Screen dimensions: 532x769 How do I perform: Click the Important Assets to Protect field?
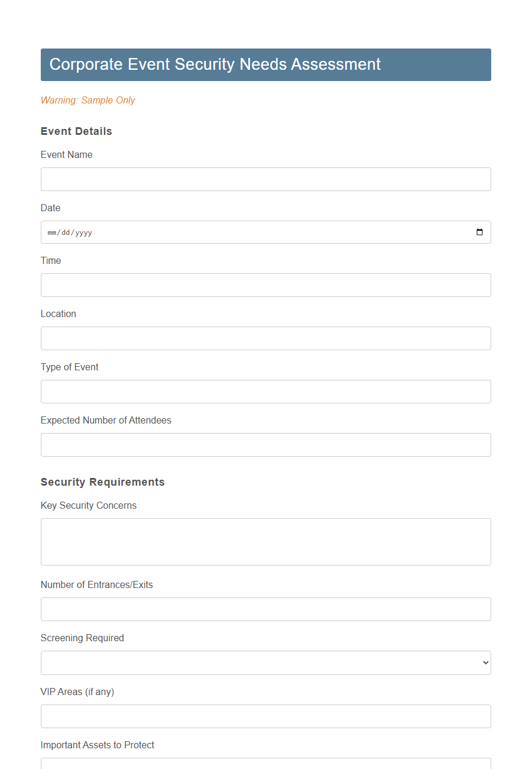coord(265,765)
